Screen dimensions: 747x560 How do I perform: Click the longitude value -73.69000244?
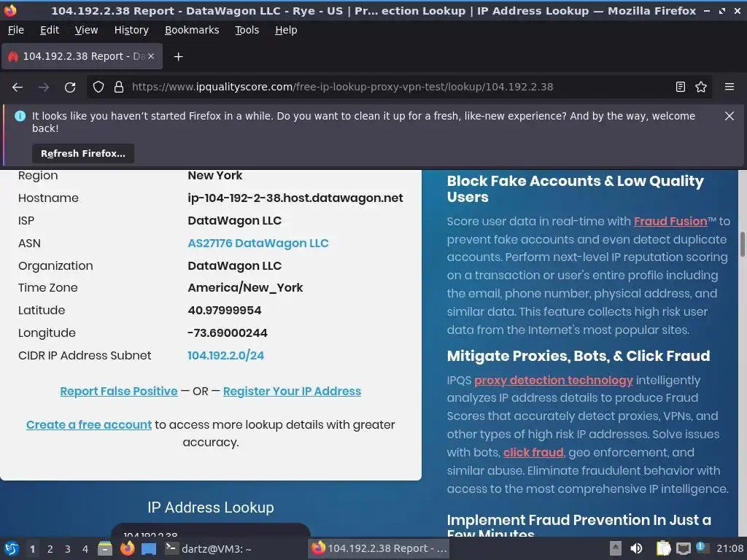point(228,332)
